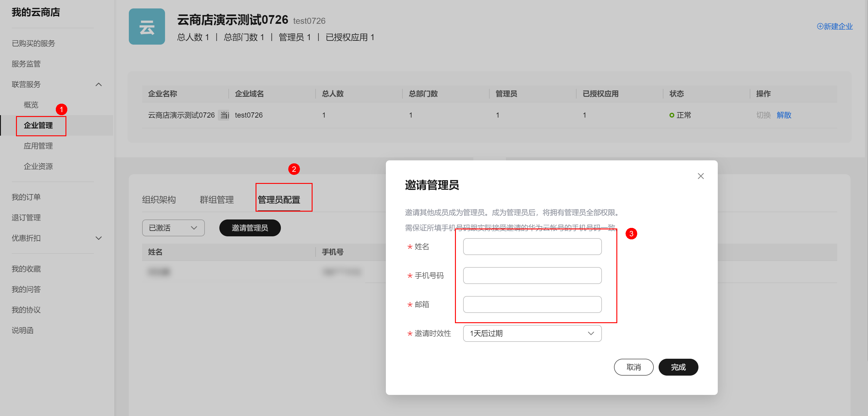Open 服务监管 from the sidebar
Screen dimensions: 868x416
click(26, 64)
